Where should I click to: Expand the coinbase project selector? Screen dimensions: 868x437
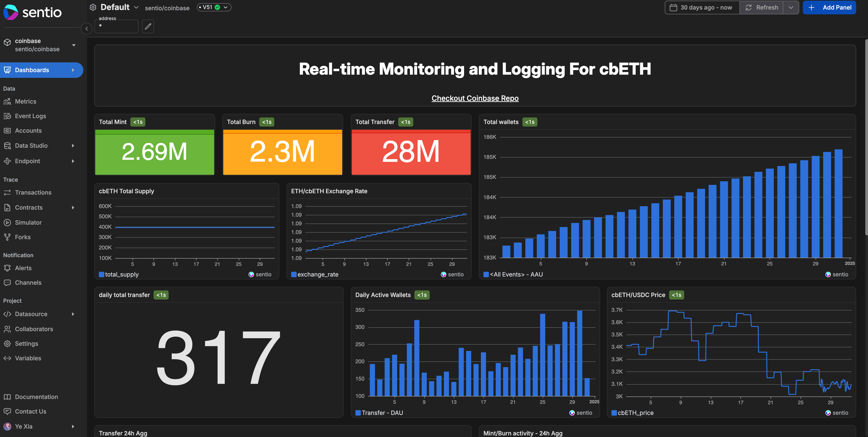pos(73,45)
